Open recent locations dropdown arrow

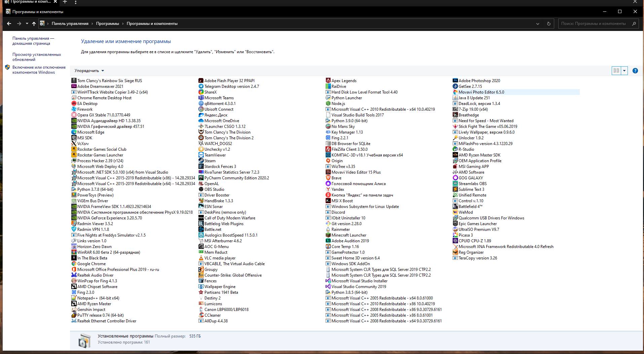(x=27, y=24)
